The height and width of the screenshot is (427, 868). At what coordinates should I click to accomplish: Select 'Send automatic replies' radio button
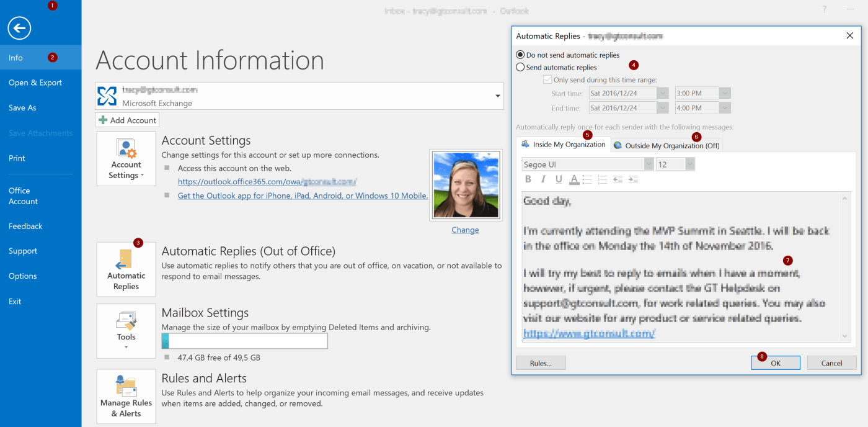coord(521,67)
